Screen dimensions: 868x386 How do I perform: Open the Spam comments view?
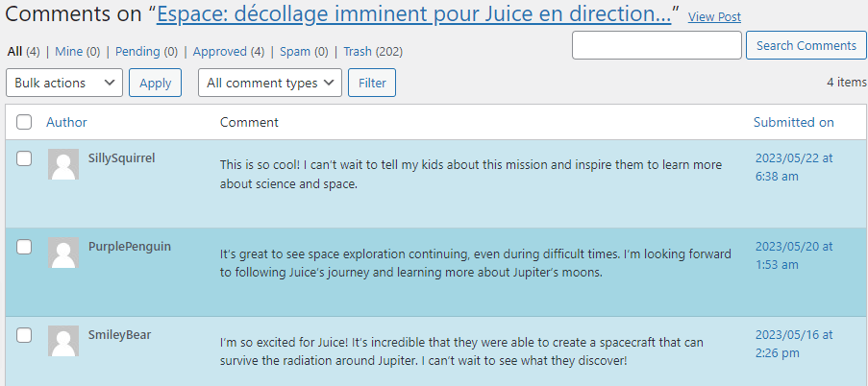pyautogui.click(x=304, y=52)
